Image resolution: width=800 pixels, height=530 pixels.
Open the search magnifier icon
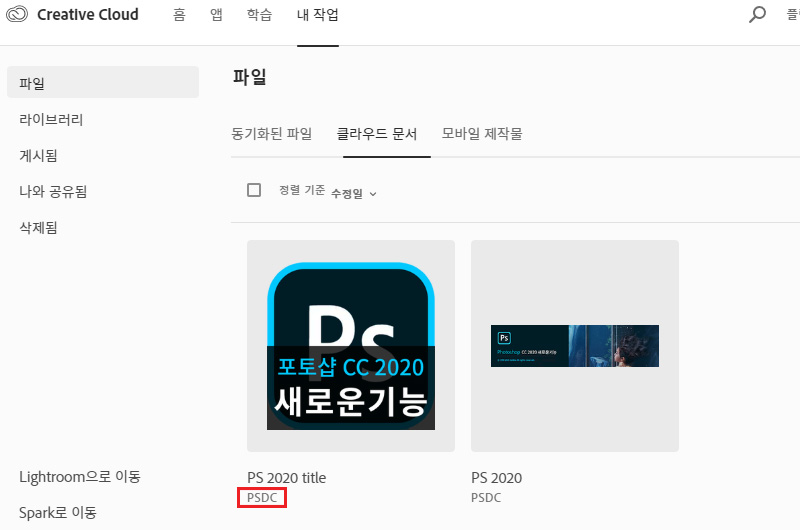[x=757, y=14]
